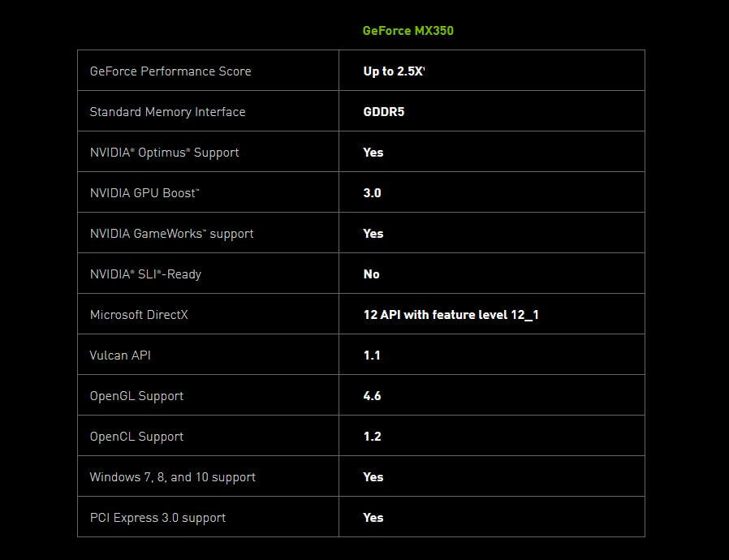Click the 3.0 GPU Boost value
The width and height of the screenshot is (729, 560).
pos(372,193)
